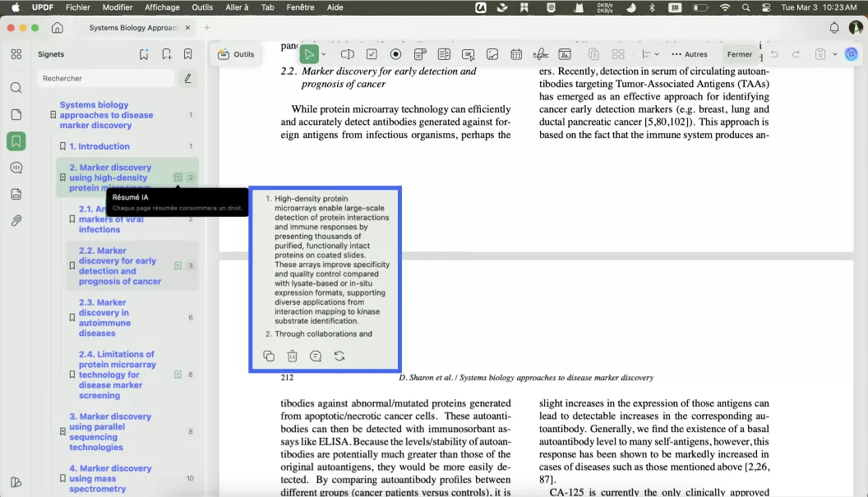Open the page panel sidebar icon
Viewport: 868px width, 497px height.
click(x=16, y=114)
